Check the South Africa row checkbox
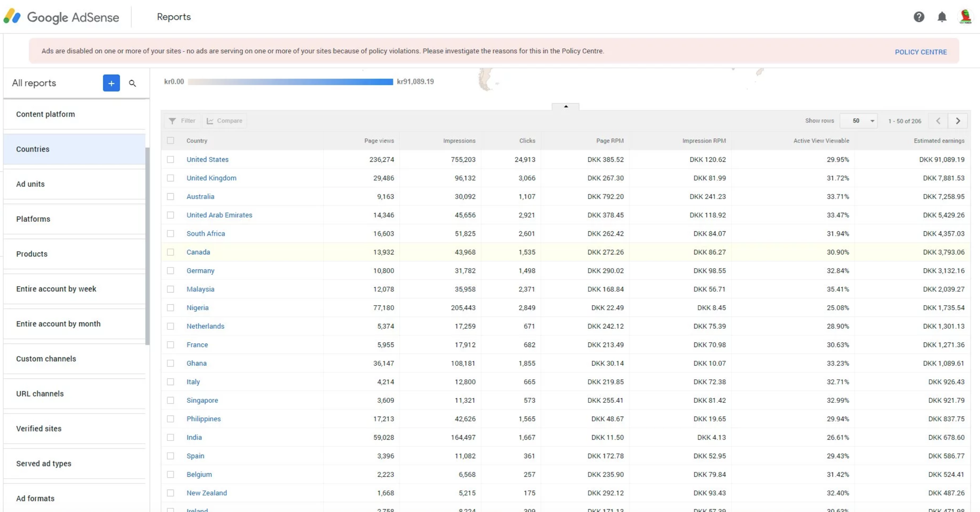 click(170, 234)
